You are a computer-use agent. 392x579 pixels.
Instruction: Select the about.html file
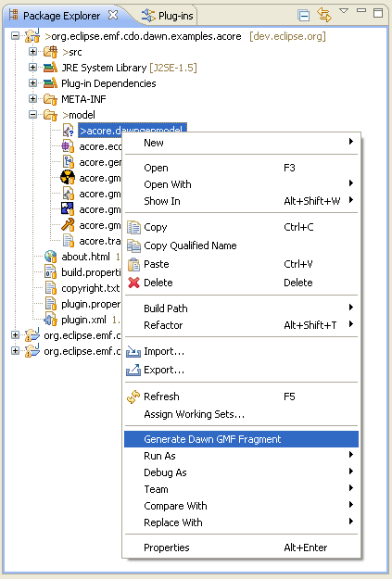(85, 257)
